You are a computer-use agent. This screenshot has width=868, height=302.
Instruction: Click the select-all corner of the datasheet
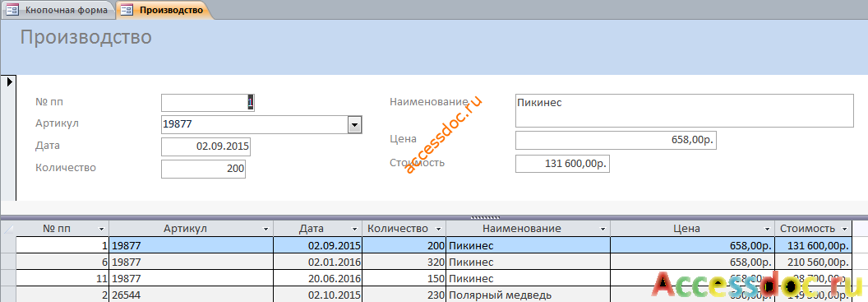tap(8, 228)
